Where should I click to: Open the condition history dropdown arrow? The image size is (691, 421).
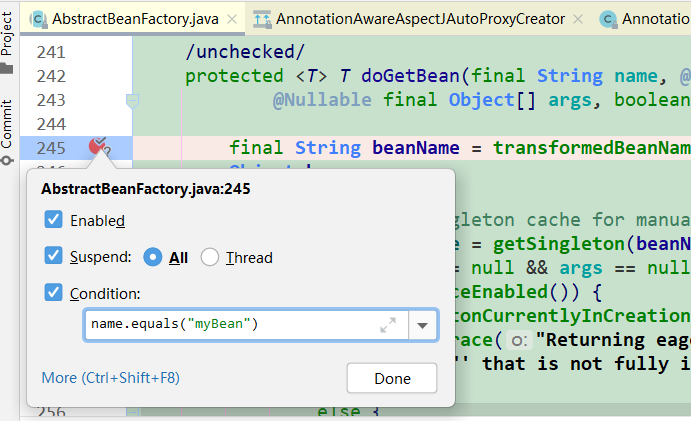click(423, 326)
